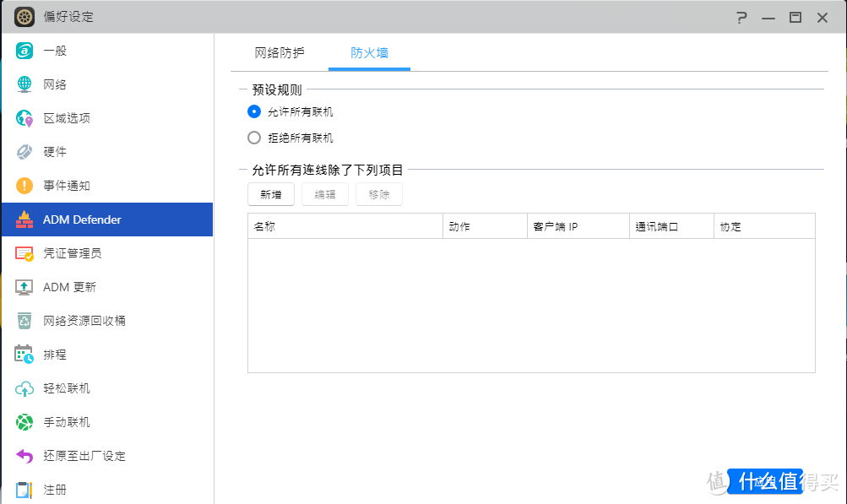Click the 偏好设定 app icon in title bar

24,17
